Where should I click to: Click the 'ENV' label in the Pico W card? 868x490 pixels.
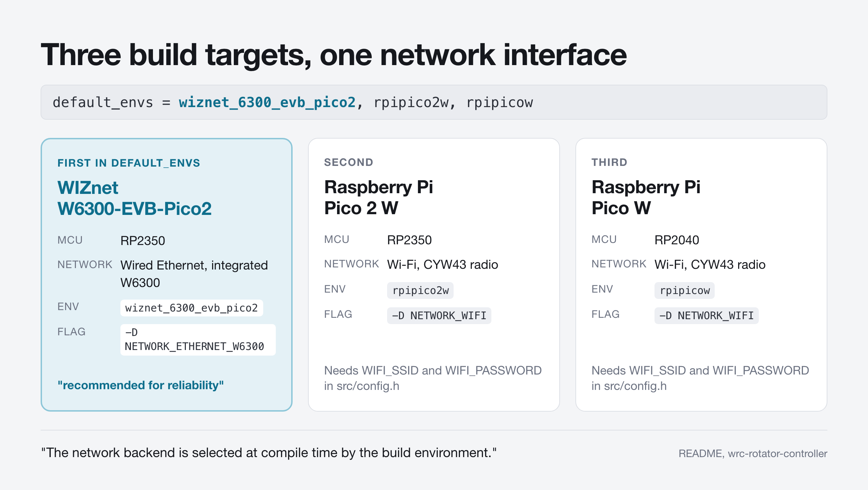602,289
